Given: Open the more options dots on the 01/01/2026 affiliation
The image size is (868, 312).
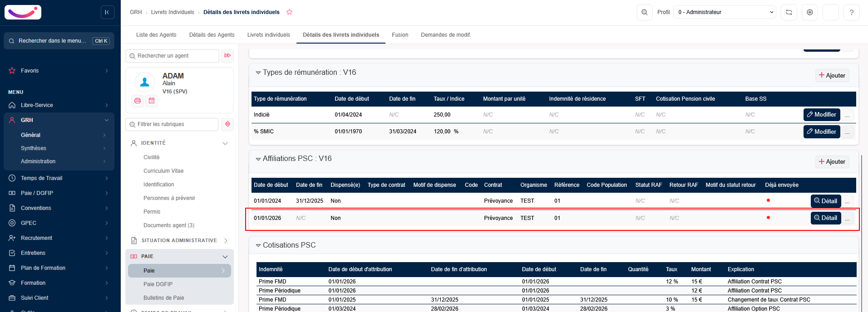Looking at the screenshot, I should coord(848,219).
